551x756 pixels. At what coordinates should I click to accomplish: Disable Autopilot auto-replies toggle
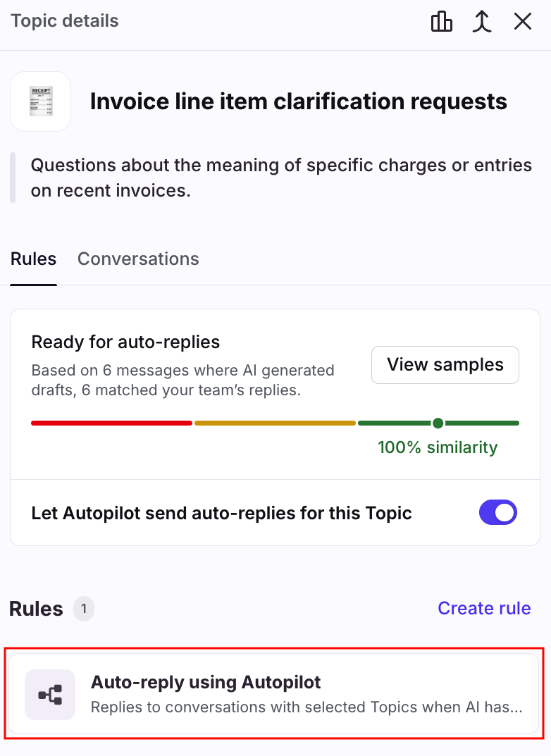(498, 513)
